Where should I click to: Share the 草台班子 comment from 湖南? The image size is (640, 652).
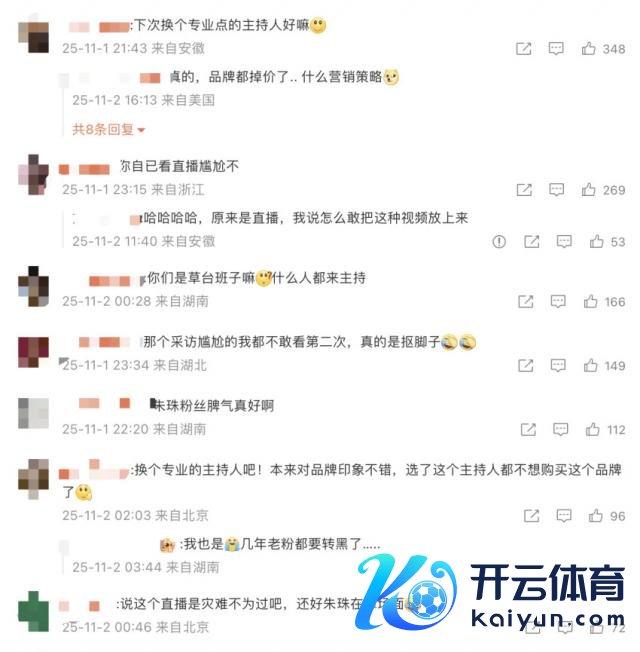pyautogui.click(x=526, y=301)
